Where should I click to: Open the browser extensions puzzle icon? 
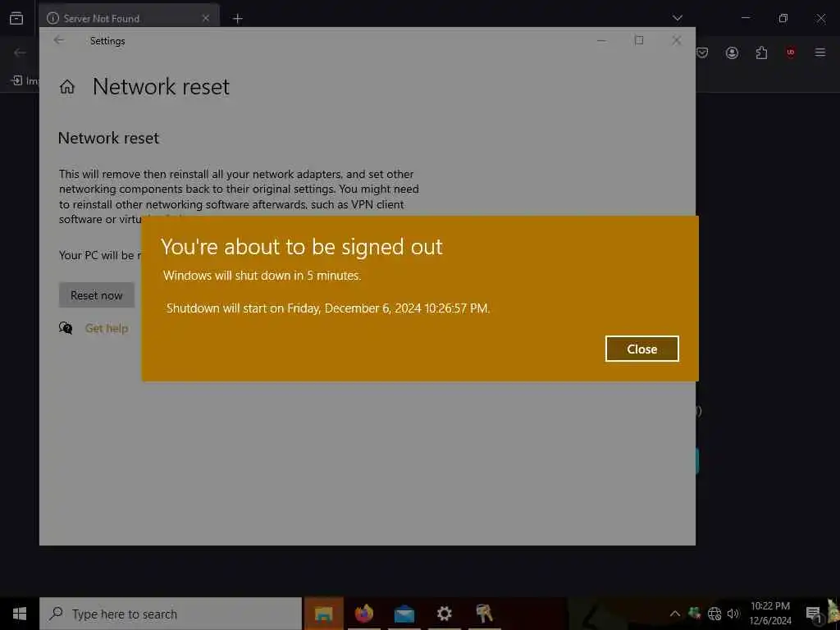point(761,52)
